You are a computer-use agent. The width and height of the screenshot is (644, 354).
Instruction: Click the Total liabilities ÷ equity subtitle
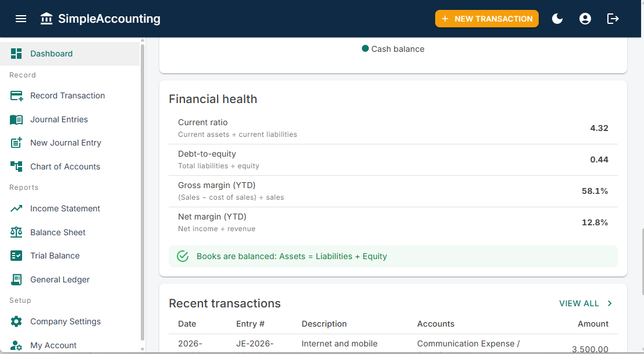click(219, 166)
